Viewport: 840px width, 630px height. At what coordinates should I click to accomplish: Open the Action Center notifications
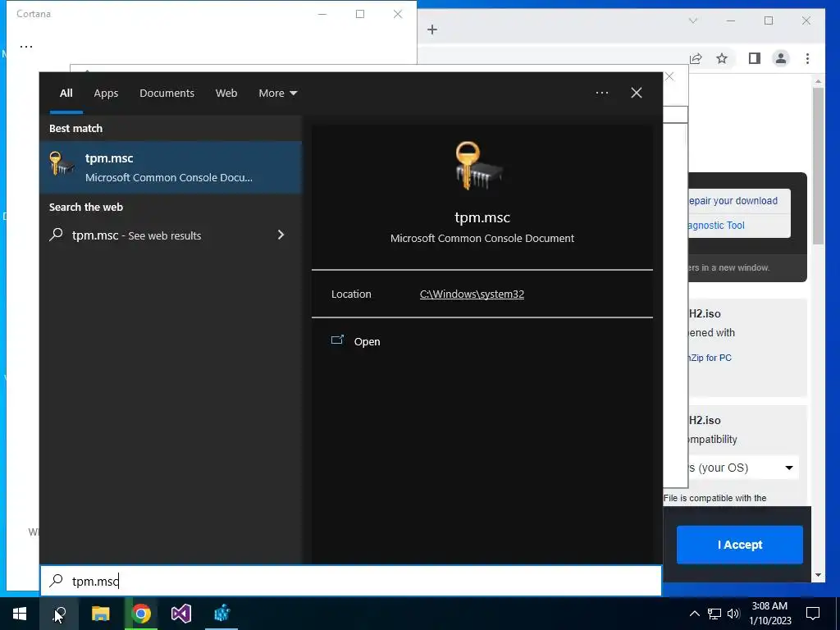(813, 614)
